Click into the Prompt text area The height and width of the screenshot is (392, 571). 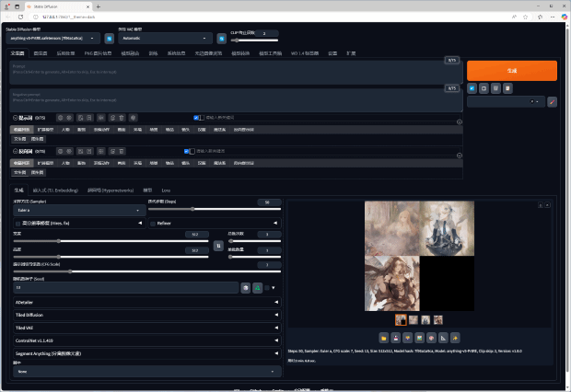click(x=236, y=73)
